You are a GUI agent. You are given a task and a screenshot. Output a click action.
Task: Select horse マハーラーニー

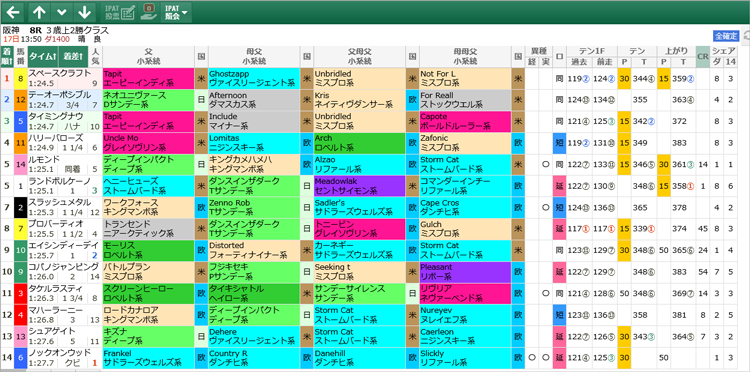pyautogui.click(x=55, y=310)
